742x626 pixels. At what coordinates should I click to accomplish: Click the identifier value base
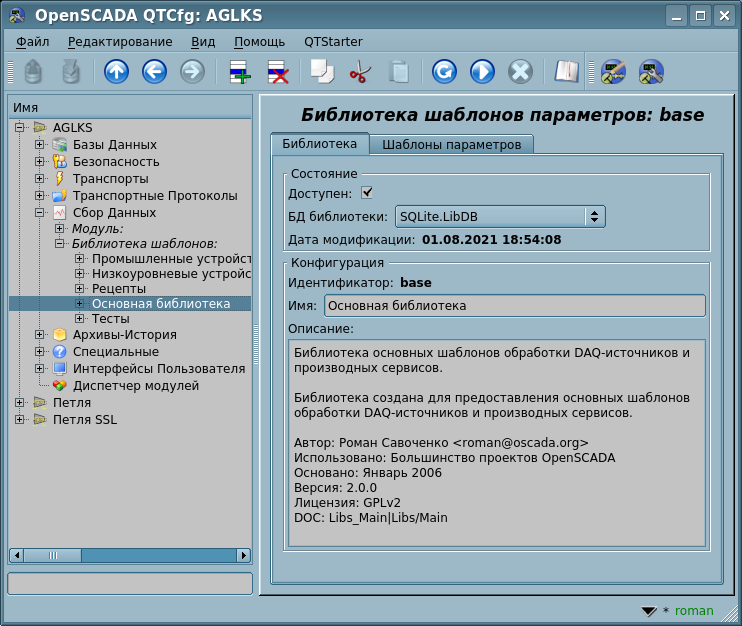[x=415, y=282]
